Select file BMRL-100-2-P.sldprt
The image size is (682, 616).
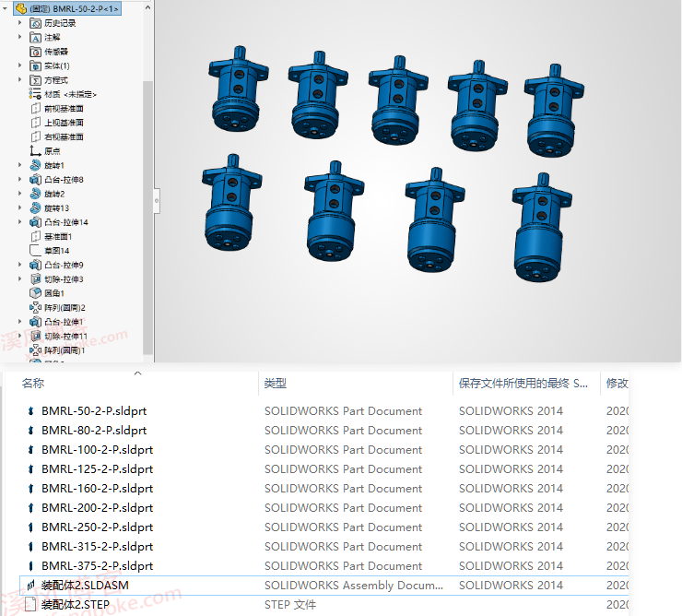tap(97, 450)
